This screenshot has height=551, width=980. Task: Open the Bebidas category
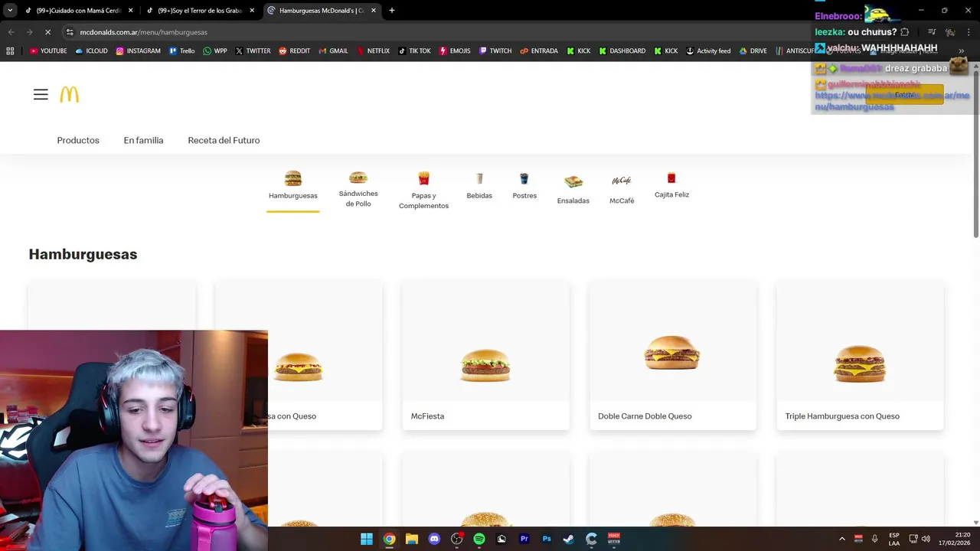pos(479,186)
